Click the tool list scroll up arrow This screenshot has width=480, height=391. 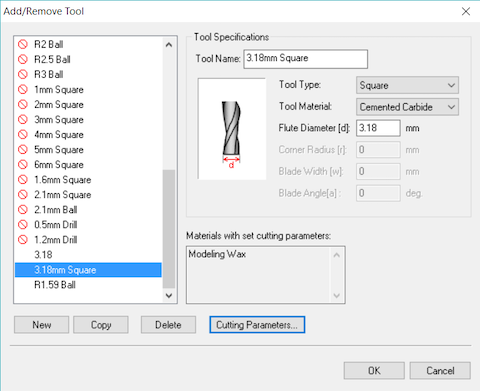(169, 45)
